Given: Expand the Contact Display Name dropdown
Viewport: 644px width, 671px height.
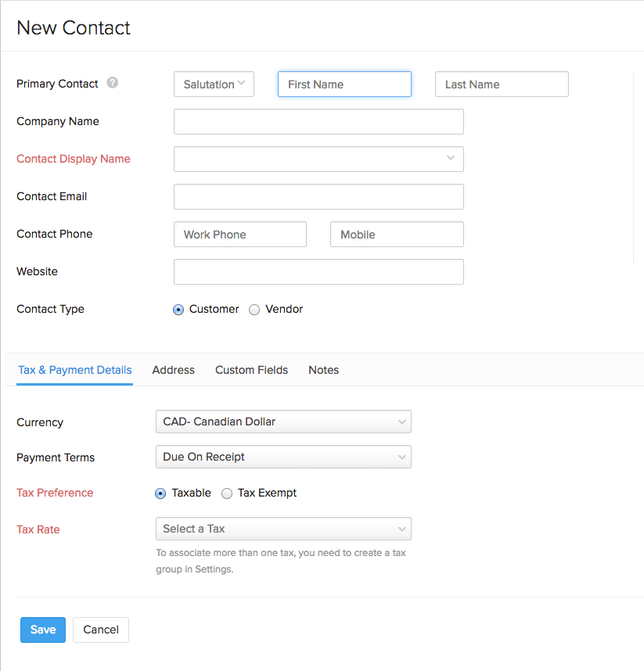Looking at the screenshot, I should tap(318, 159).
